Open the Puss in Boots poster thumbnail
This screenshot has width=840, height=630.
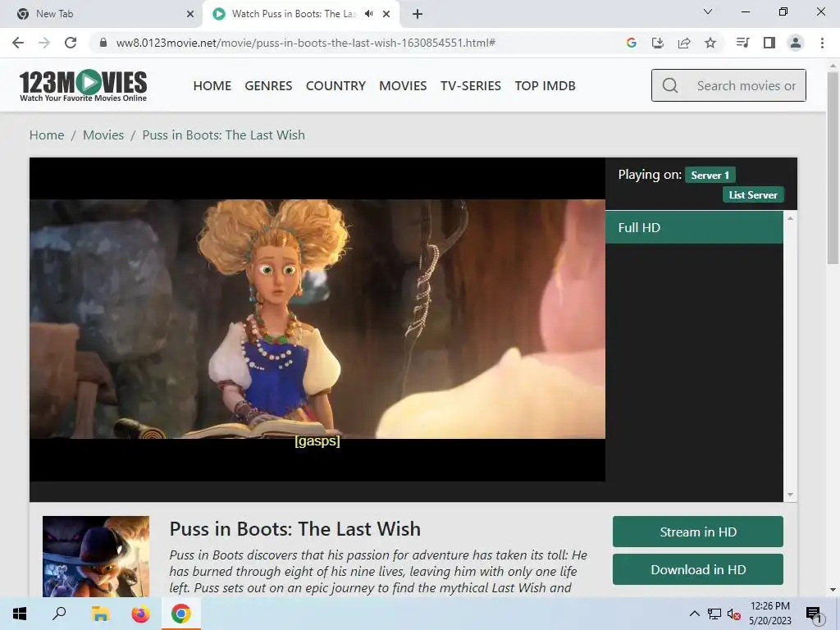pyautogui.click(x=96, y=557)
